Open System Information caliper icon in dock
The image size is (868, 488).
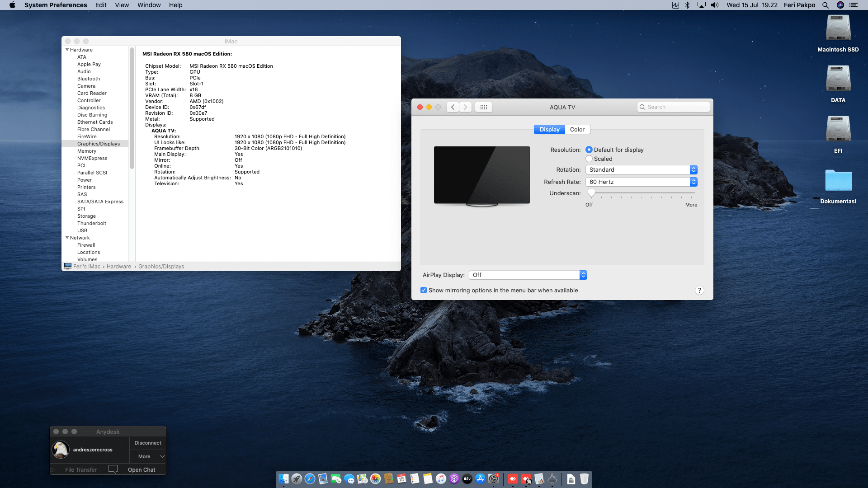tap(552, 479)
